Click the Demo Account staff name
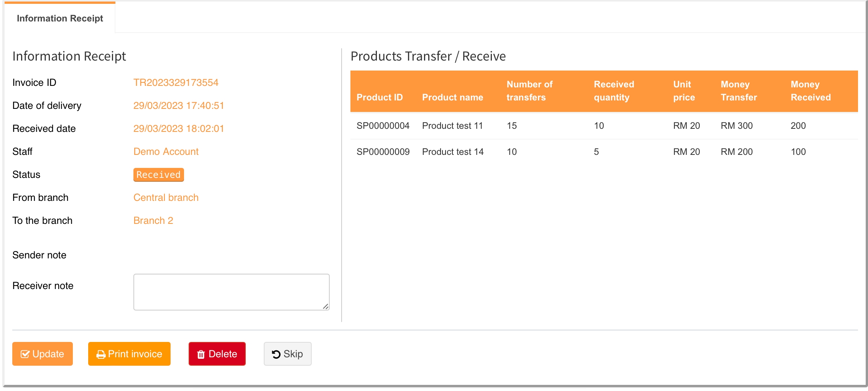868x391 pixels. (166, 151)
